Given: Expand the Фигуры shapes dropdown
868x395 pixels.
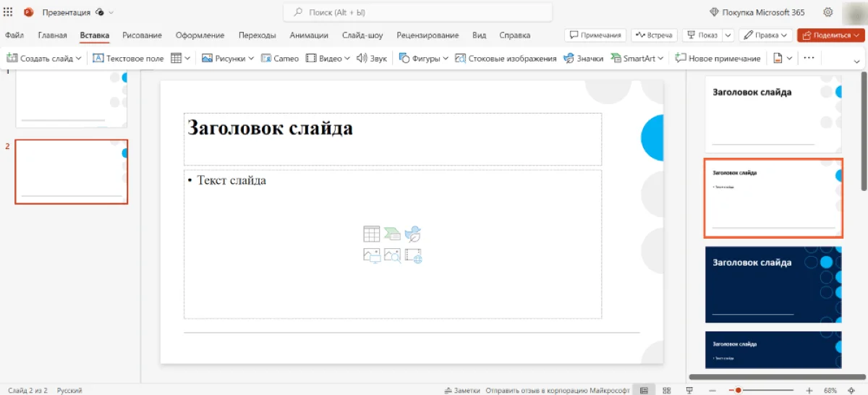Looking at the screenshot, I should (446, 59).
